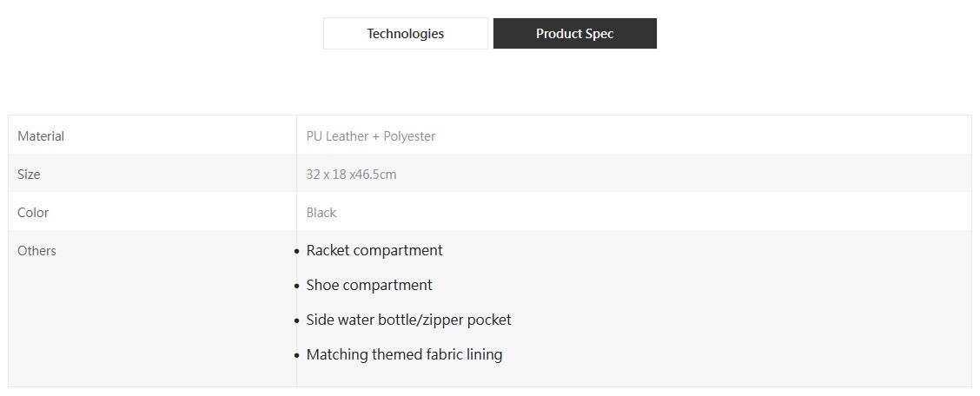This screenshot has width=980, height=396.
Task: Click bullet point before Shoe compartment
Action: click(297, 286)
